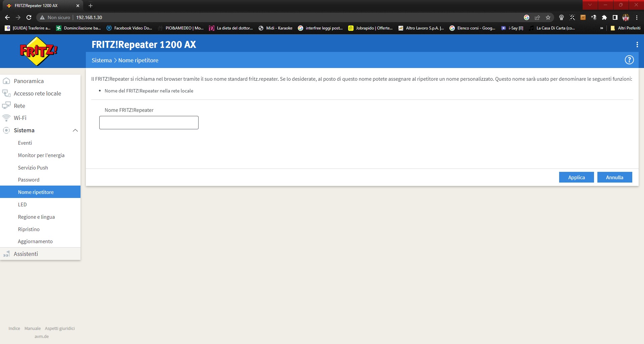Open the PIO&AMEDEO bookmark
644x344 pixels.
coord(180,28)
